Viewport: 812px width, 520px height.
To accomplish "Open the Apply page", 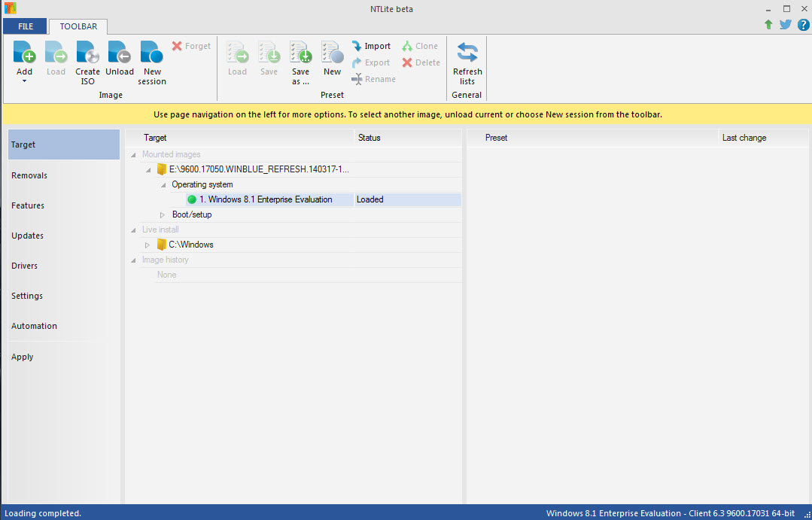I will 64,357.
